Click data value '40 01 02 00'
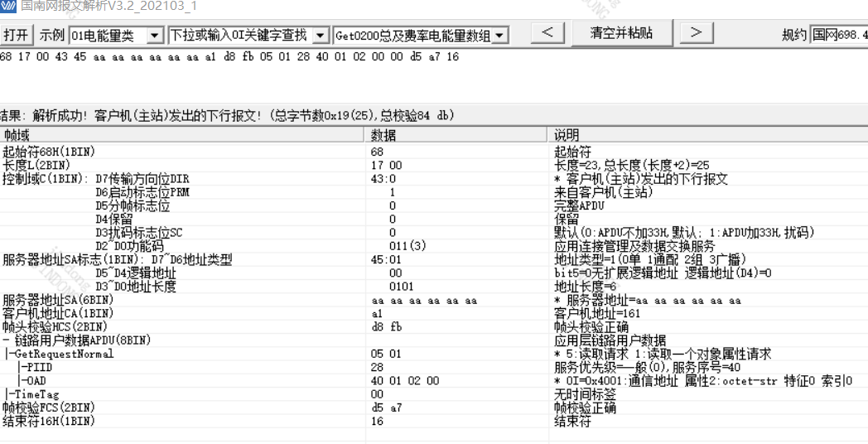This screenshot has width=868, height=444. click(405, 380)
